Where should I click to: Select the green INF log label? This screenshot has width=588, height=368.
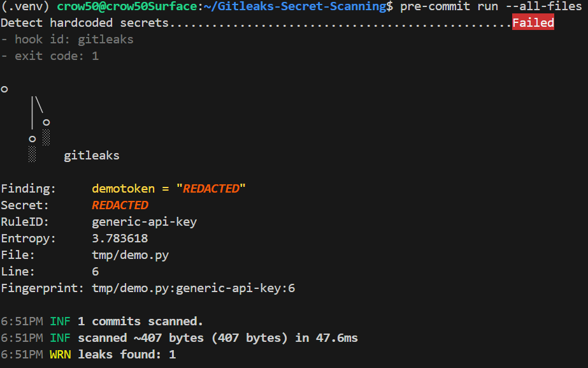click(59, 321)
